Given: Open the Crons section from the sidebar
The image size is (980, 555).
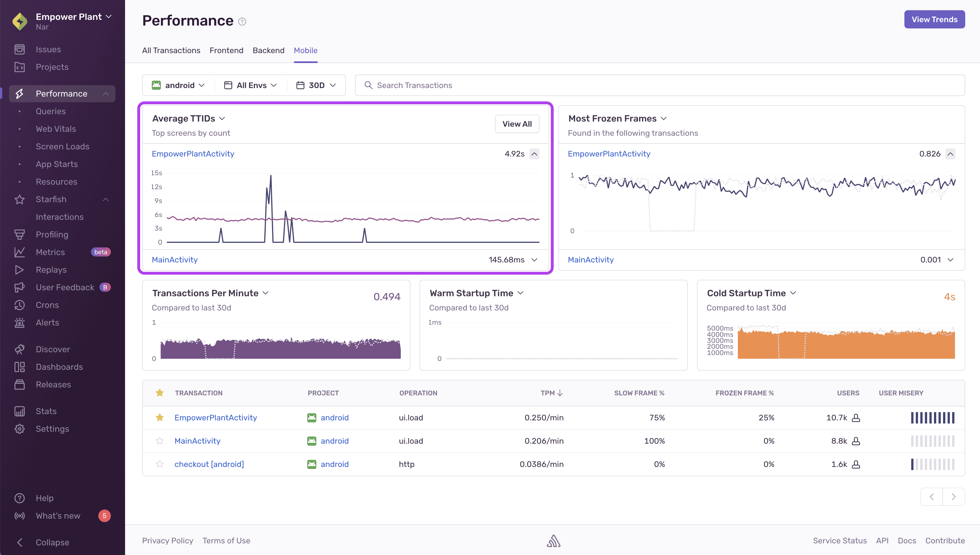Looking at the screenshot, I should 47,304.
